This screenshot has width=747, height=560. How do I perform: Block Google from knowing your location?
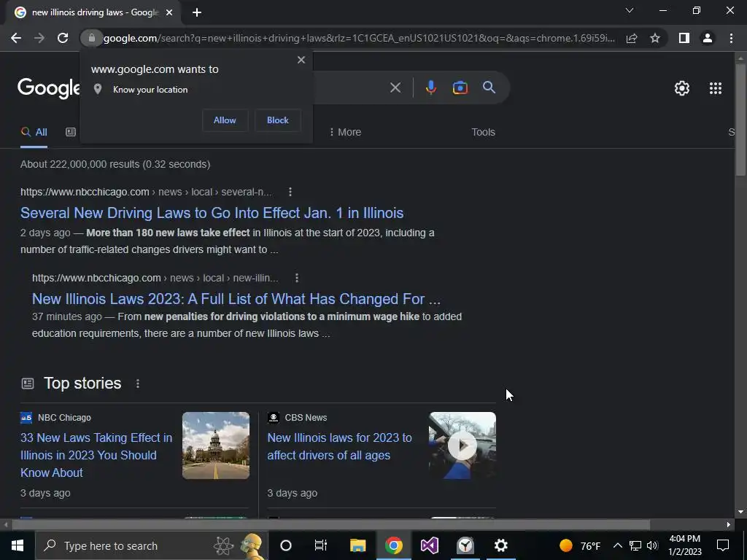[278, 120]
